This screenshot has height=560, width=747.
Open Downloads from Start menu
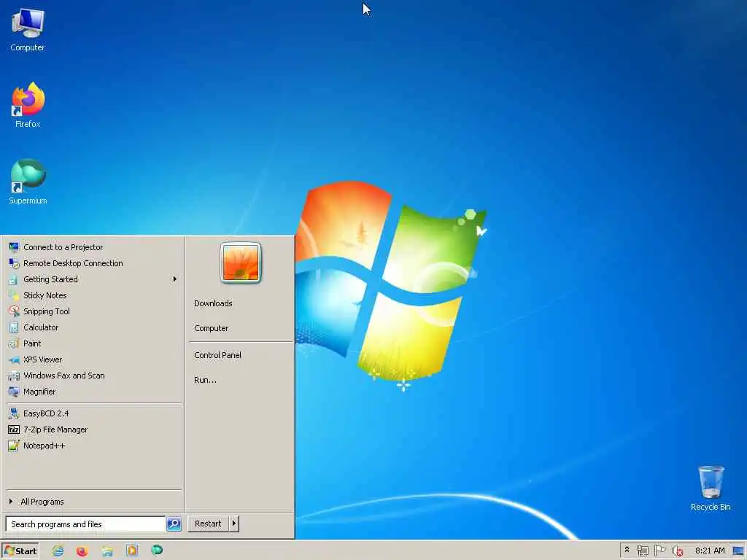(213, 303)
